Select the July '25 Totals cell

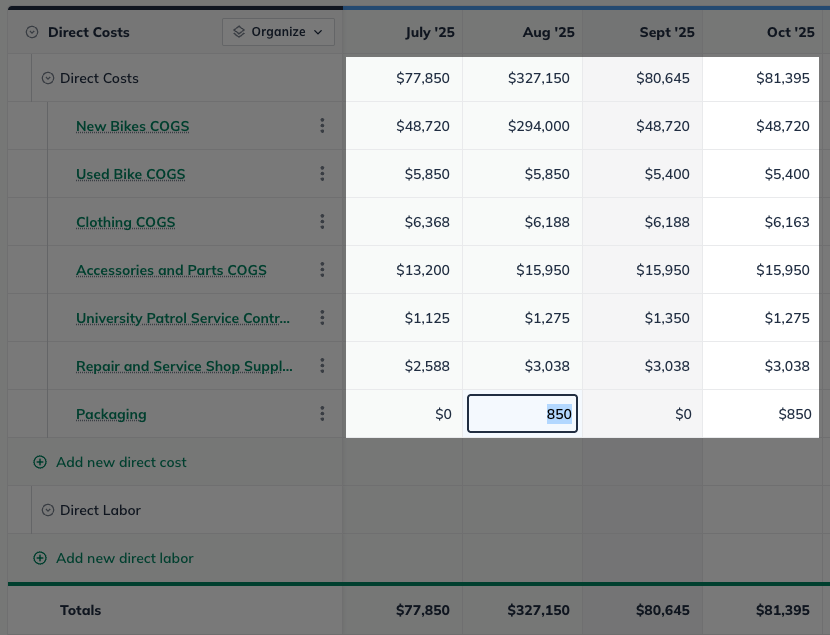423,609
